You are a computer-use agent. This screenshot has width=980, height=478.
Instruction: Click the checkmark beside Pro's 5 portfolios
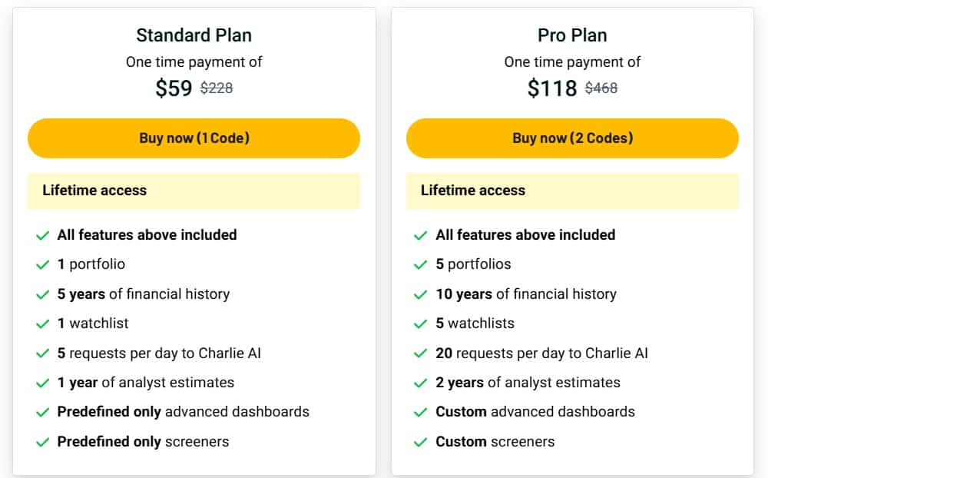tap(421, 264)
